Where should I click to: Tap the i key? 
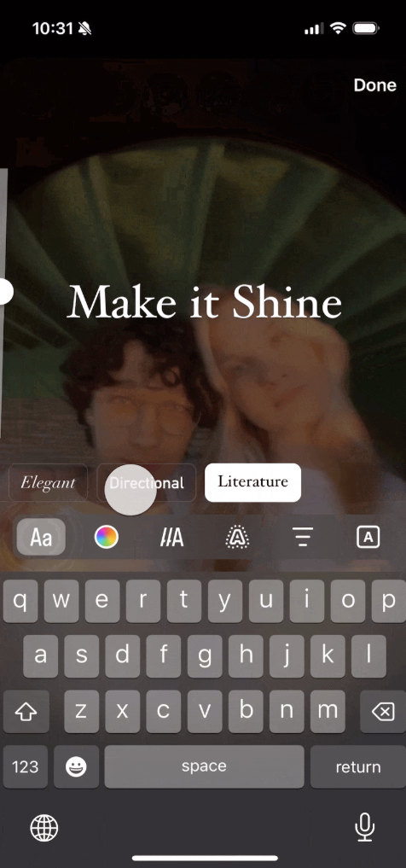[x=306, y=601]
